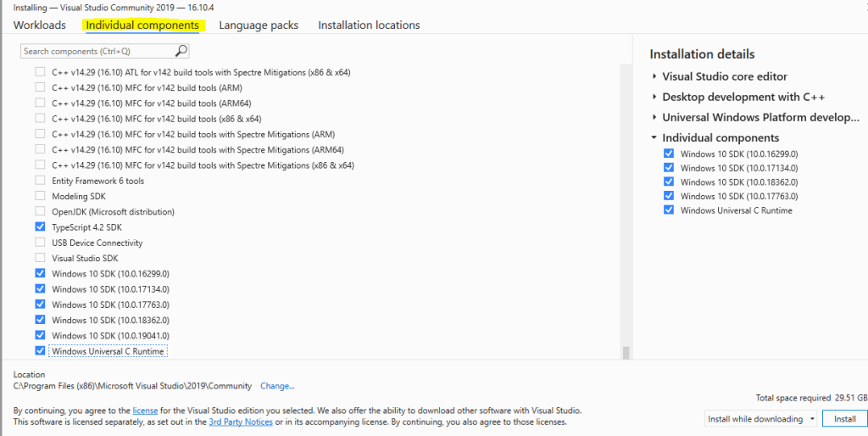Select the installation path text
The image size is (868, 436).
(x=132, y=386)
